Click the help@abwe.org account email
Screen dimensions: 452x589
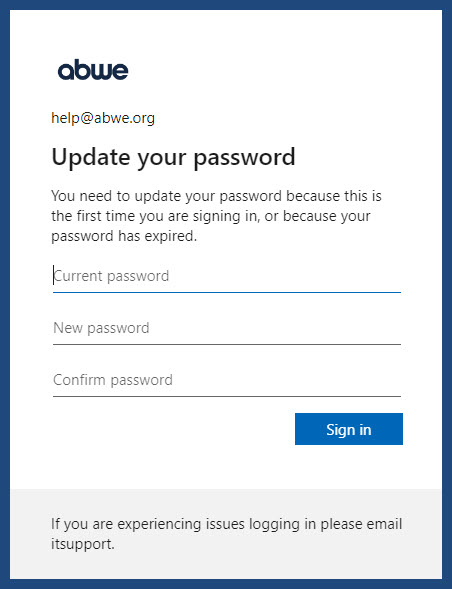[x=103, y=118]
